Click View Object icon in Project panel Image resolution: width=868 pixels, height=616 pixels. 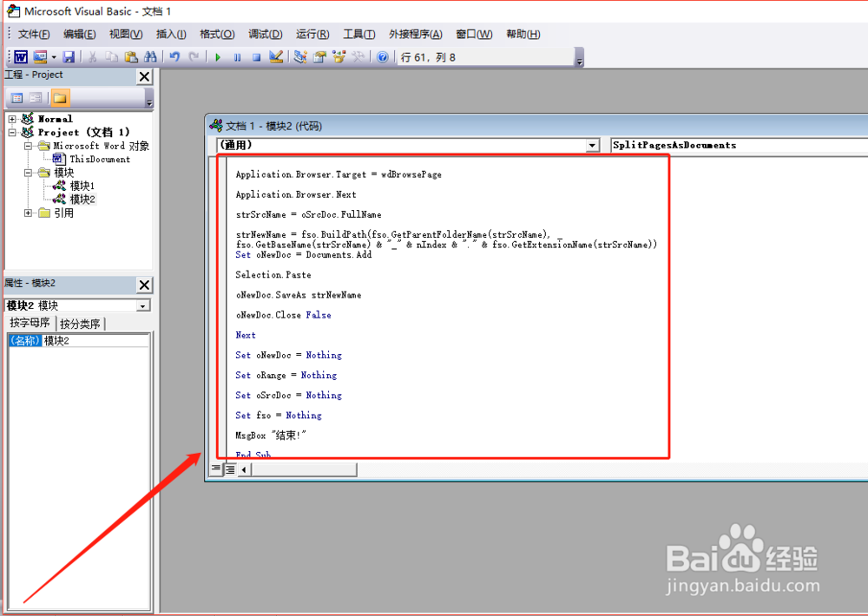[36, 98]
